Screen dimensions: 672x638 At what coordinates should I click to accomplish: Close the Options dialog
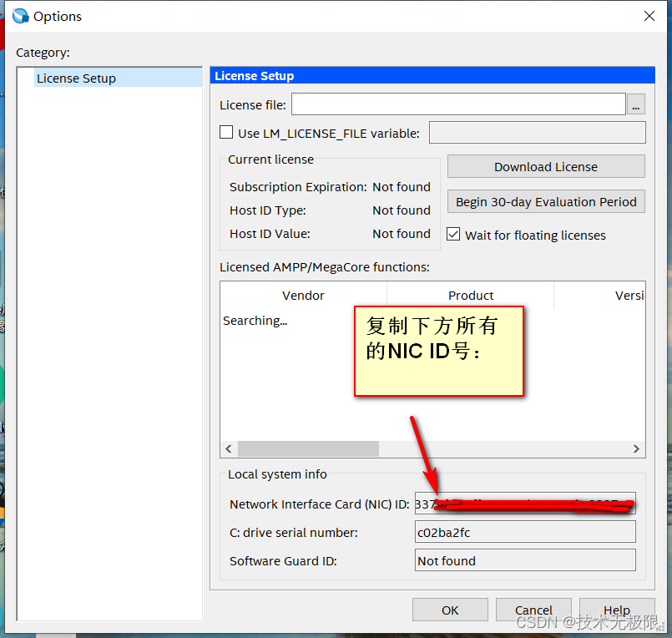pyautogui.click(x=649, y=16)
